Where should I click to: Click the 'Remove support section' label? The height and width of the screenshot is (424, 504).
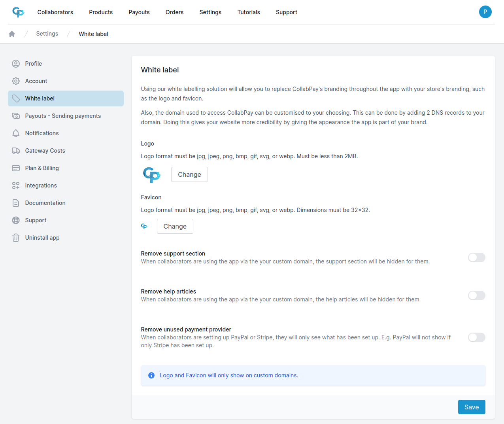tap(173, 254)
